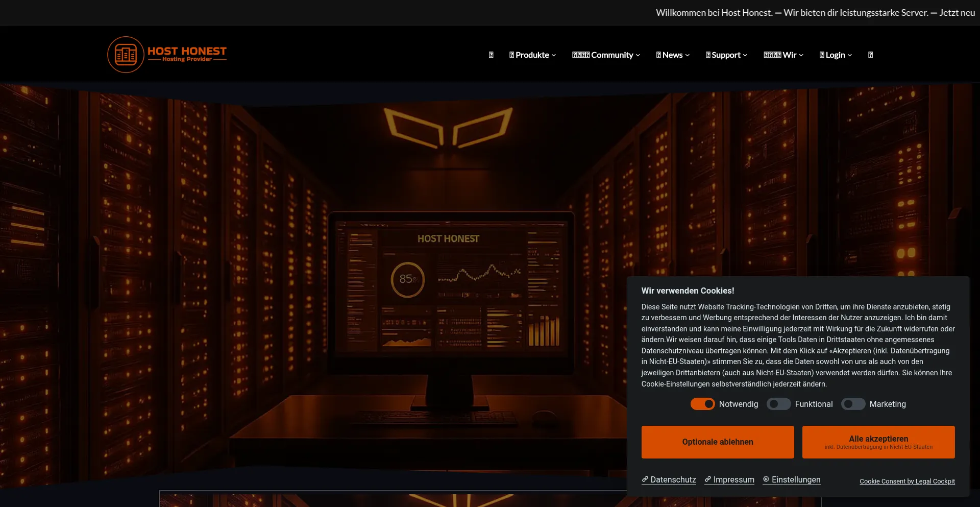The image size is (980, 507).
Task: Expand the Produkte dropdown chevron
Action: [554, 55]
